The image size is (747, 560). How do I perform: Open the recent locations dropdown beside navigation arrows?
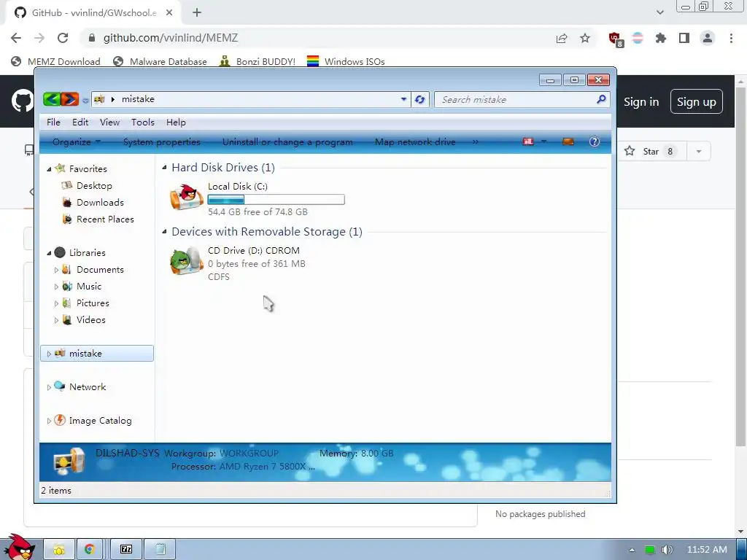coord(85,100)
